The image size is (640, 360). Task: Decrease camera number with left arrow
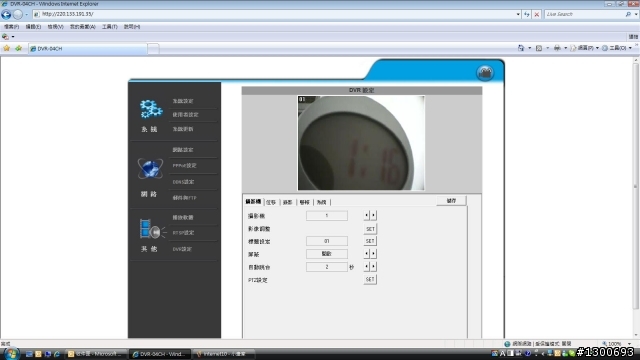(367, 216)
